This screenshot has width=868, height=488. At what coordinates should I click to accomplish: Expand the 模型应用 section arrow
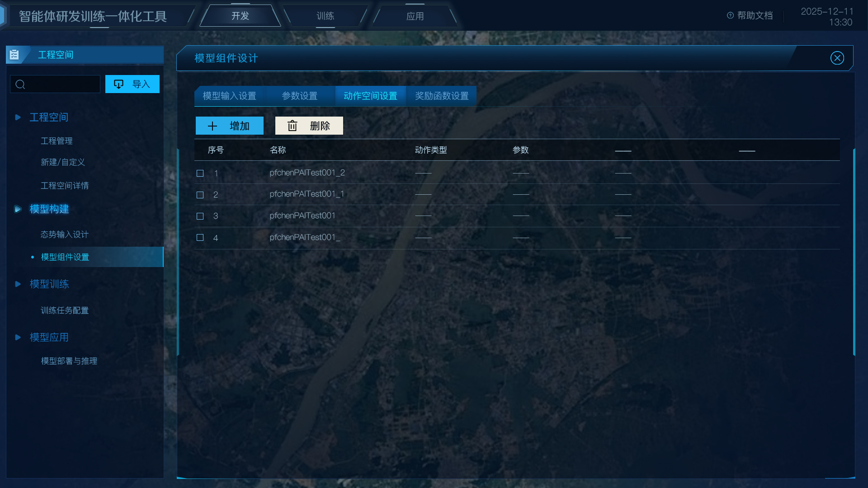click(x=18, y=338)
